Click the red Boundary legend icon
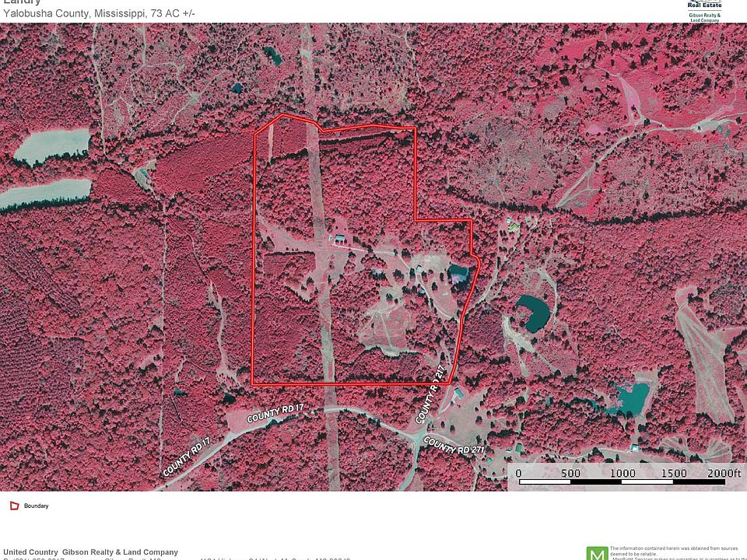 click(x=13, y=506)
